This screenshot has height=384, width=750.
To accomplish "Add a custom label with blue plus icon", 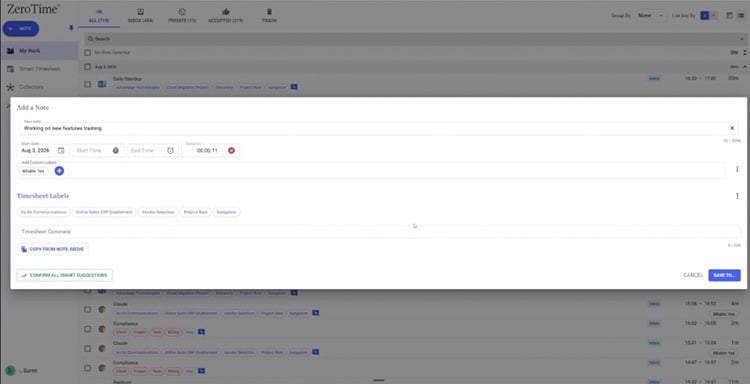I will [x=59, y=171].
